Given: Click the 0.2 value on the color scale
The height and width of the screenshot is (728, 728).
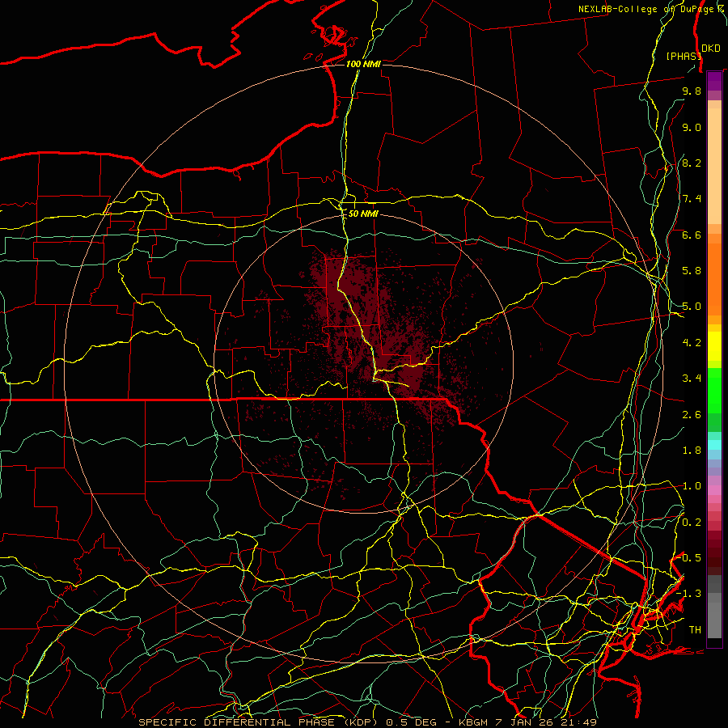Looking at the screenshot, I should [x=692, y=523].
